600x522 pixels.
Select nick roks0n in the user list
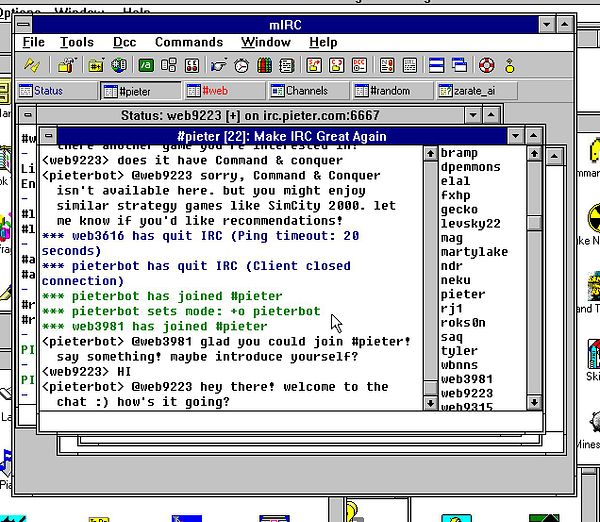tap(463, 323)
